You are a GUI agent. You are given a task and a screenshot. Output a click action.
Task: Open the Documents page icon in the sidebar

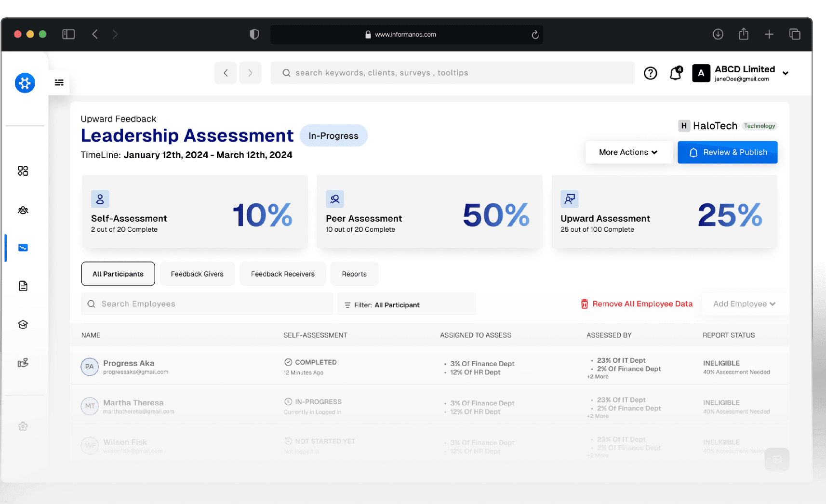point(23,286)
